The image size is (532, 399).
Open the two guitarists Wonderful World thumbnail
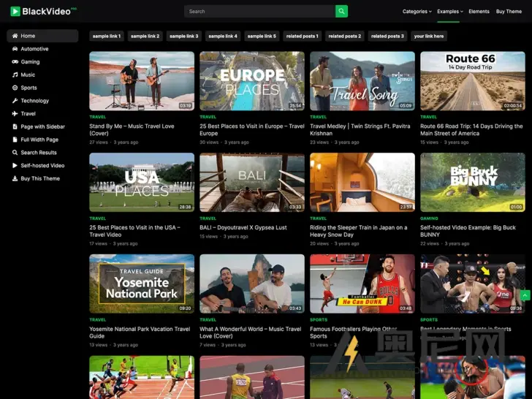click(252, 284)
